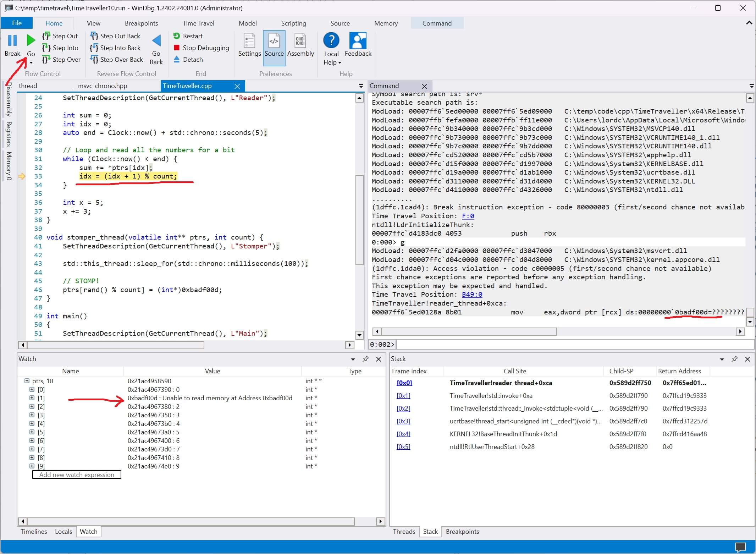The width and height of the screenshot is (756, 554).
Task: Expand watch element [1] with 0xbadf00d
Action: [x=32, y=398]
